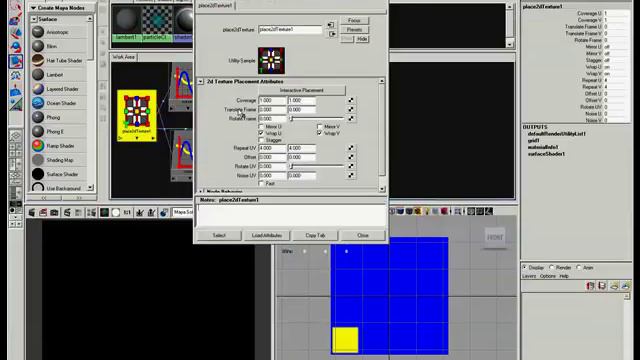640x360 pixels.
Task: Create a Ramp Shader node
Action: 59,146
